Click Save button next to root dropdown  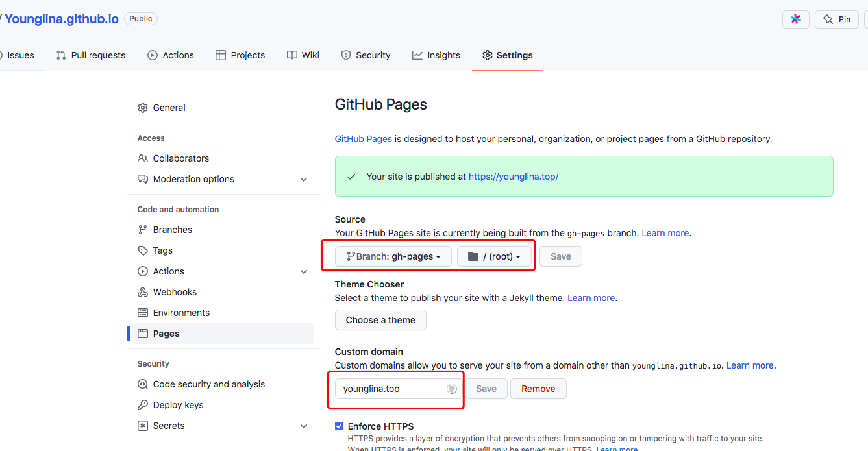561,256
